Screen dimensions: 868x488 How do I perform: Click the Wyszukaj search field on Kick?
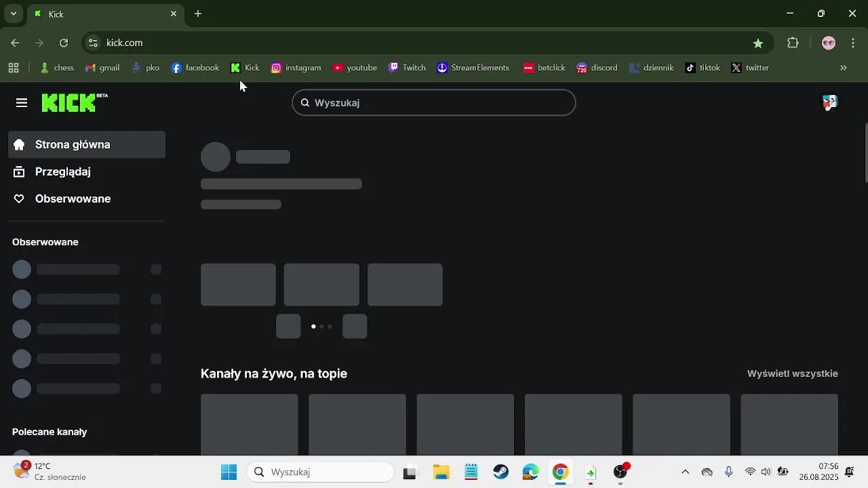[434, 102]
